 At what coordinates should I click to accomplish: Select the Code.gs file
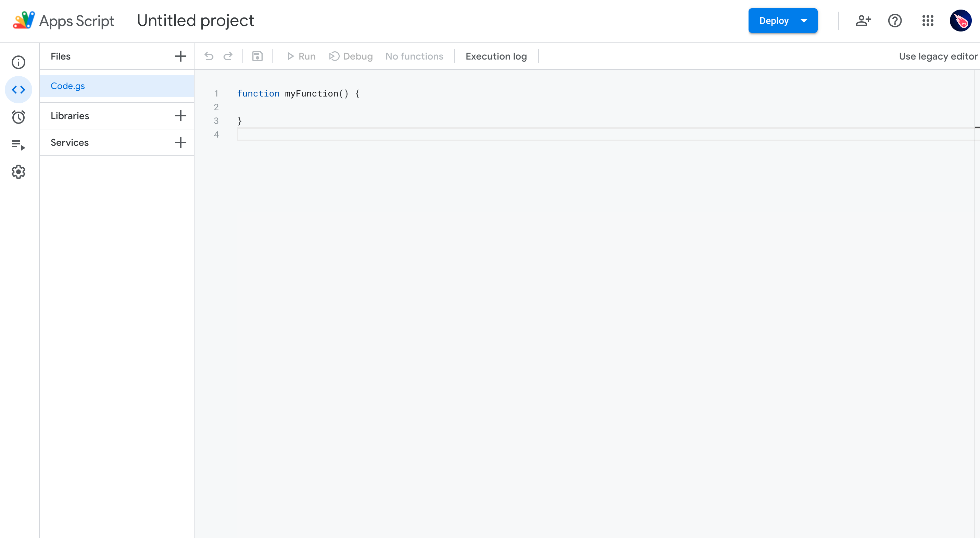pyautogui.click(x=117, y=86)
